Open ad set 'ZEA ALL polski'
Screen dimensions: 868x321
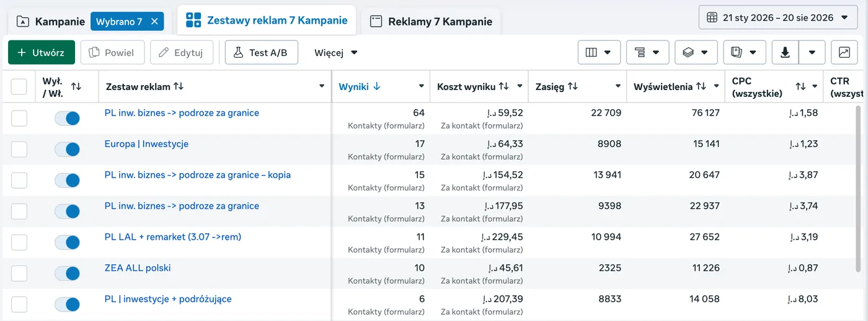tap(138, 268)
